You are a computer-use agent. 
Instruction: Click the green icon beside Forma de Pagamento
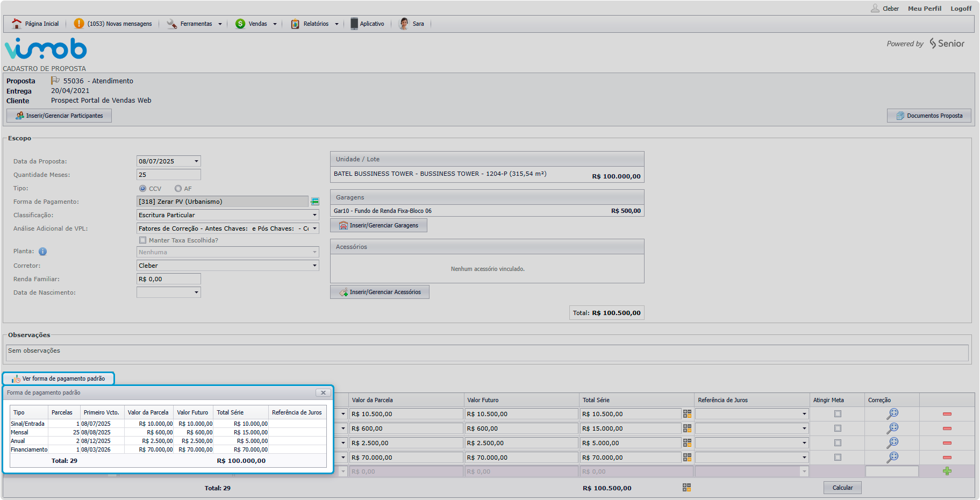[315, 202]
